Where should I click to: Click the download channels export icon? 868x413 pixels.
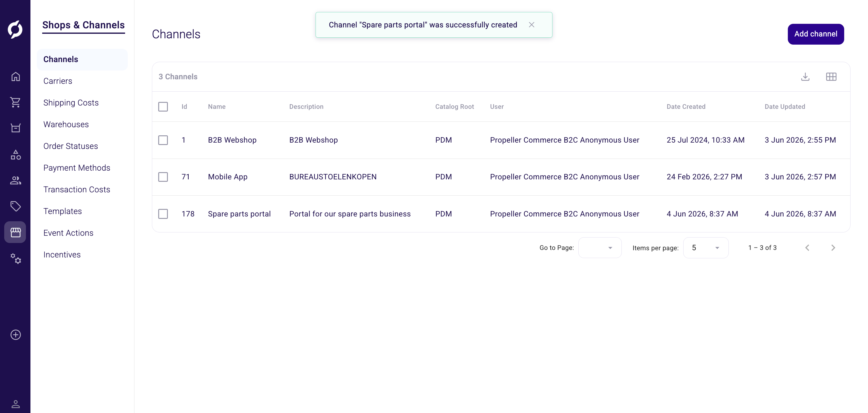click(805, 77)
